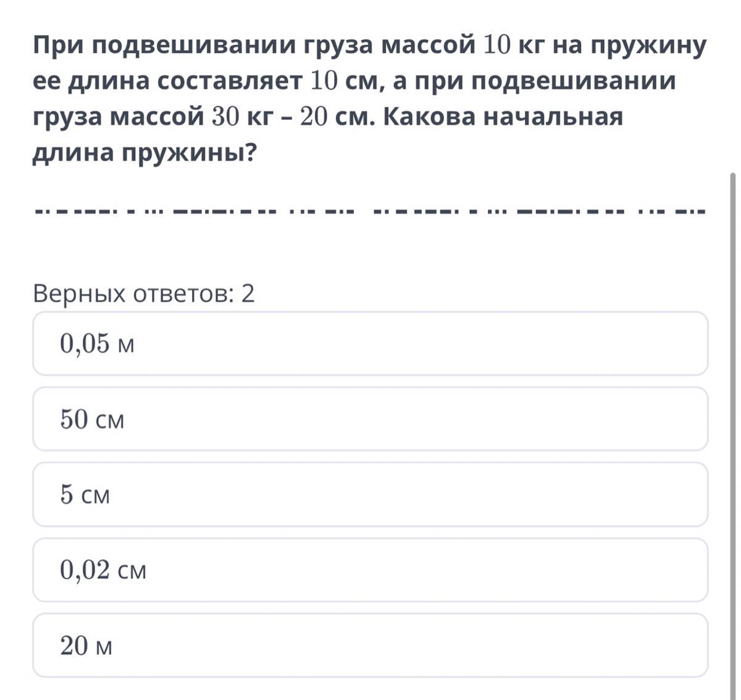Choose the "5 см" answer
The width and height of the screenshot is (741, 700).
click(370, 494)
